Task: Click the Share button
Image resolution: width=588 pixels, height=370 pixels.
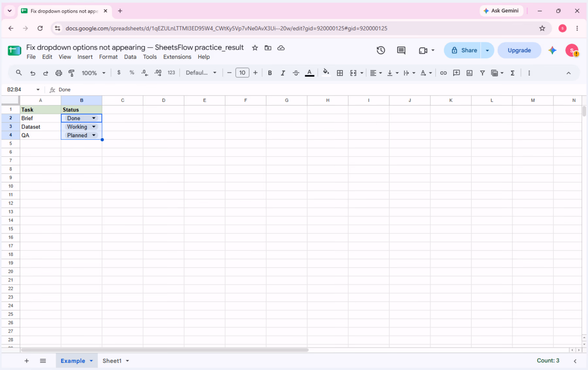Action: point(462,50)
